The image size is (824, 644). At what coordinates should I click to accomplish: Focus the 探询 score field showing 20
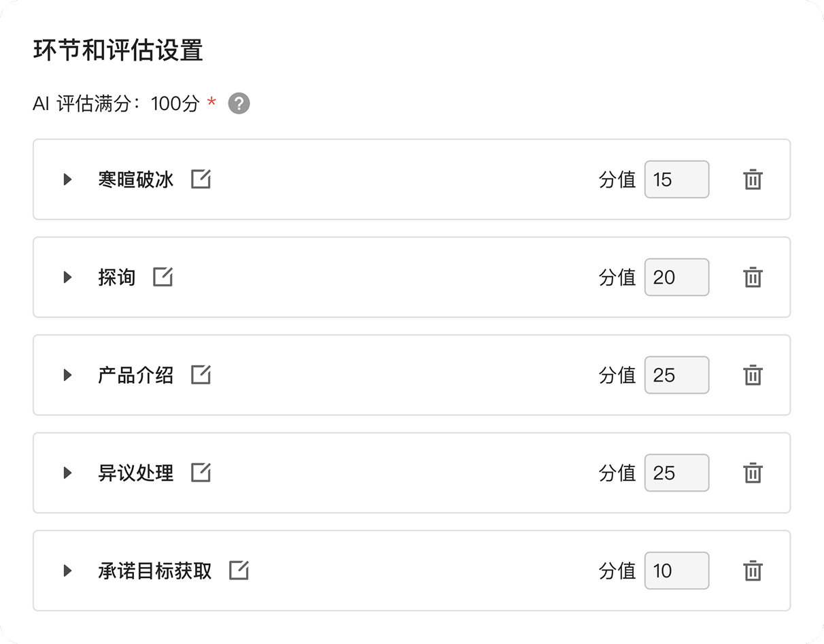(x=676, y=277)
